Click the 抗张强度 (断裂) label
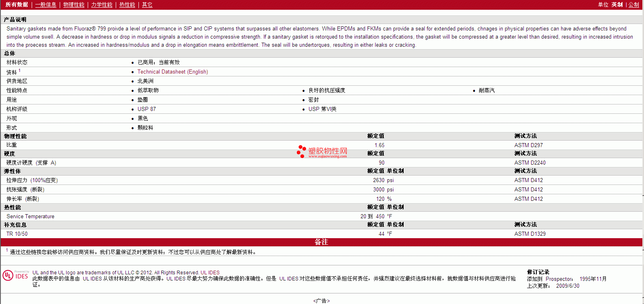Screen dimensions: 644x304 25,189
